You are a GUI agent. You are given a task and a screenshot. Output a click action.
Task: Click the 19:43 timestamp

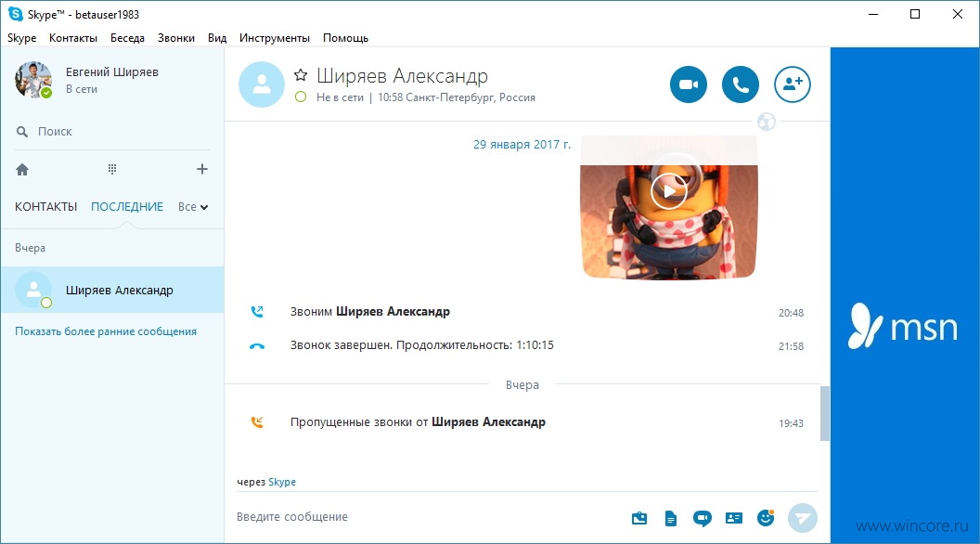[791, 423]
